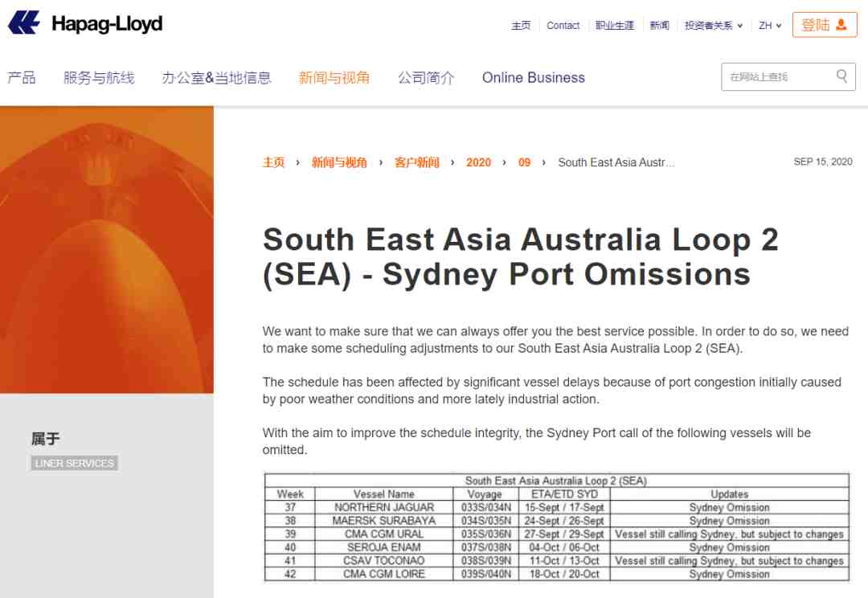Open the 登陆 login button
The height and width of the screenshot is (598, 868).
(825, 25)
